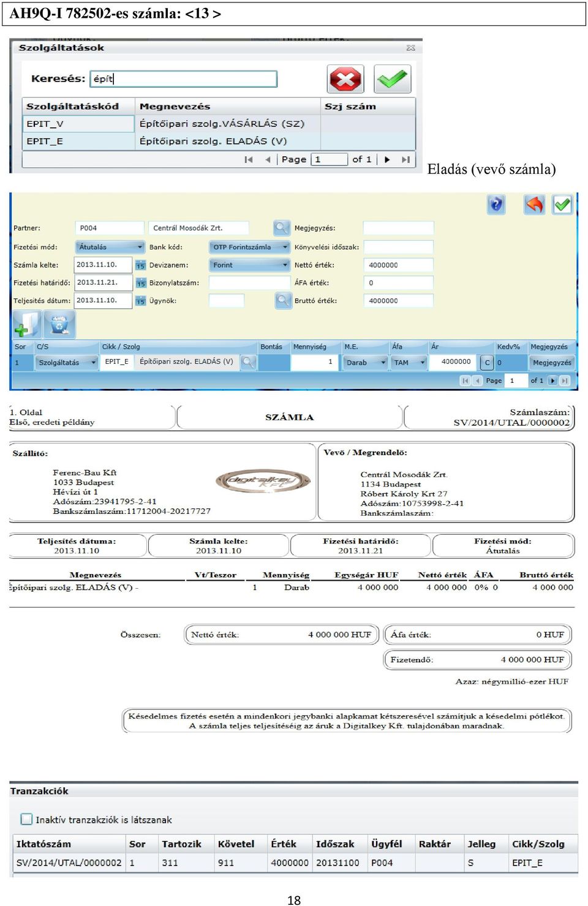Click the Cikk / Szolg header in invoice lines
The height and width of the screenshot is (906, 588).
(x=121, y=347)
